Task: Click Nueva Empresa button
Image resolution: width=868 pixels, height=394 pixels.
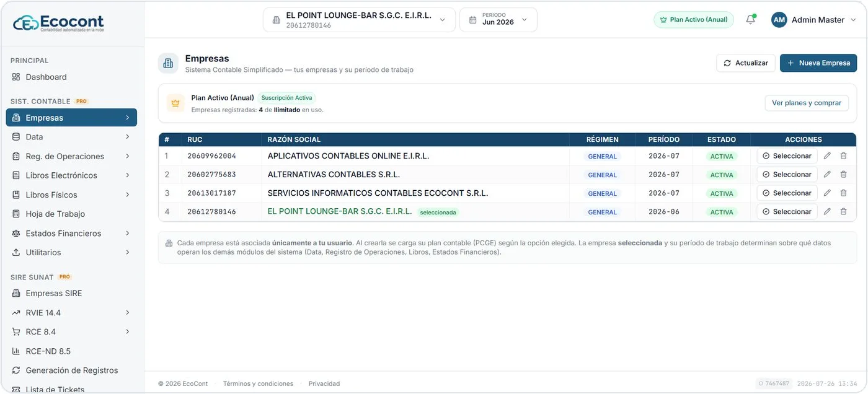Action: pos(818,63)
